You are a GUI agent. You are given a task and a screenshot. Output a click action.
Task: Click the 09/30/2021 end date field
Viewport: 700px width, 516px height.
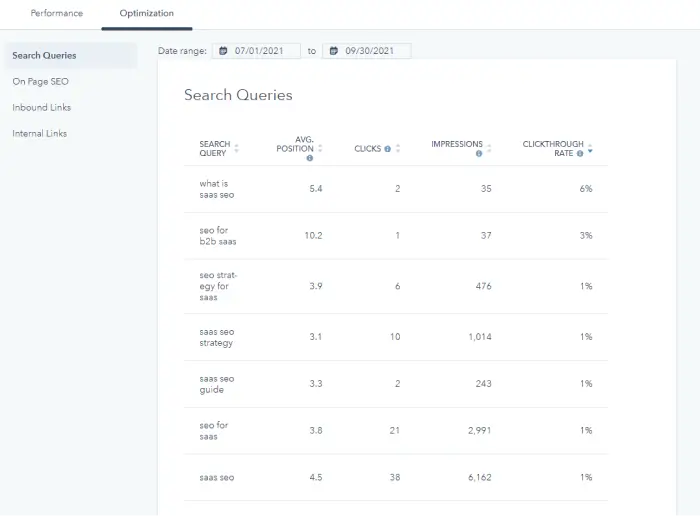click(x=372, y=51)
